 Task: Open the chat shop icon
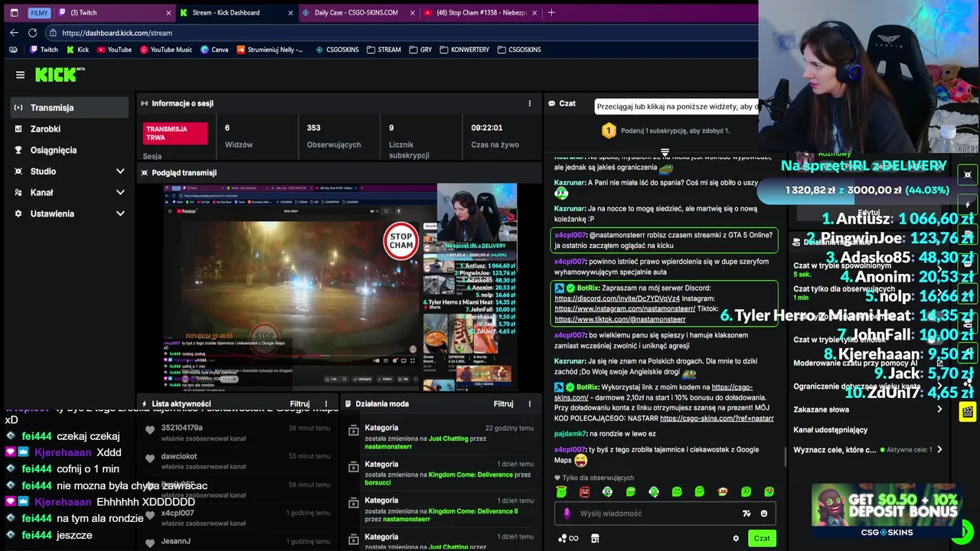tap(595, 539)
